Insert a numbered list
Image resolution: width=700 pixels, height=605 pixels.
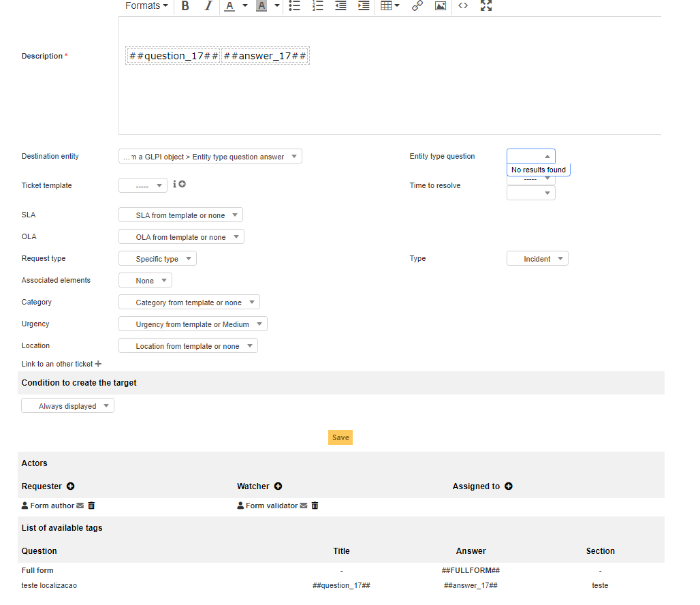click(317, 6)
